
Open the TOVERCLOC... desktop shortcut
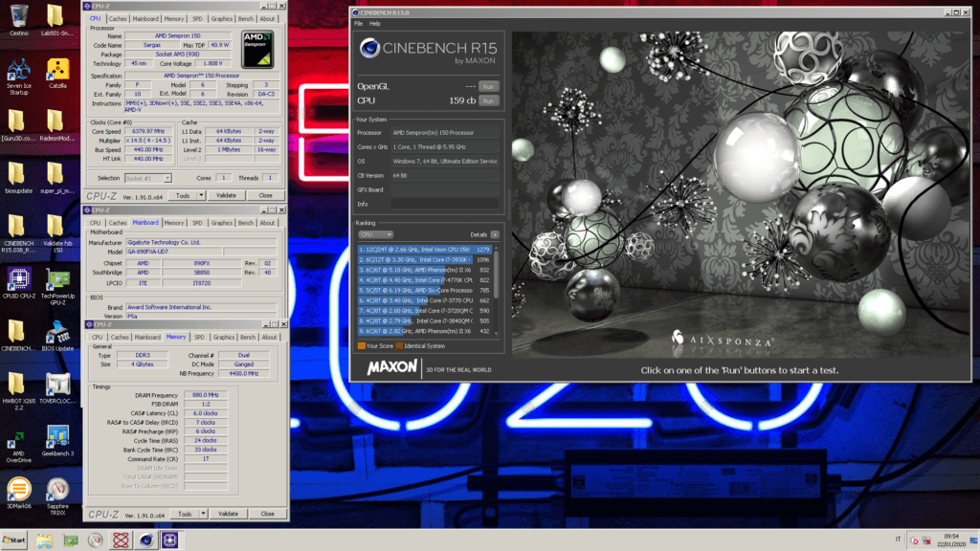(57, 388)
